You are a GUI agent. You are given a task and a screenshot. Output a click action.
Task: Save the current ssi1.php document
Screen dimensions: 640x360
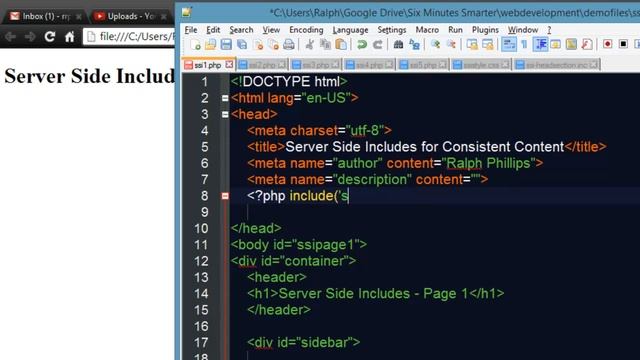pyautogui.click(x=226, y=44)
